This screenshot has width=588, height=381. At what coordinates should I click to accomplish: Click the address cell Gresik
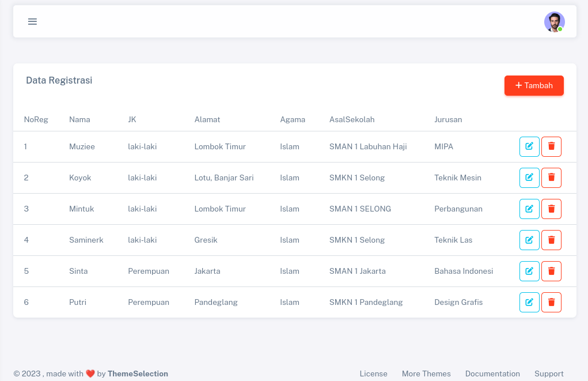click(x=206, y=240)
